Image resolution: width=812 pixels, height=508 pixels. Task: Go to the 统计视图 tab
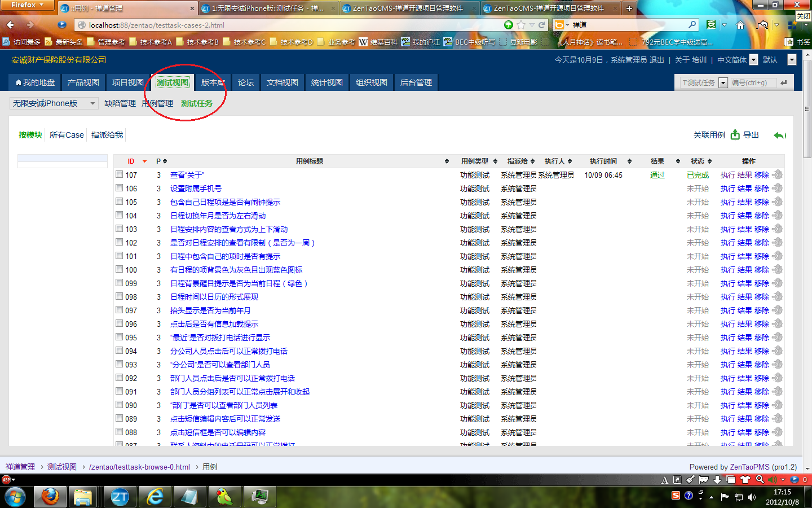click(x=327, y=82)
